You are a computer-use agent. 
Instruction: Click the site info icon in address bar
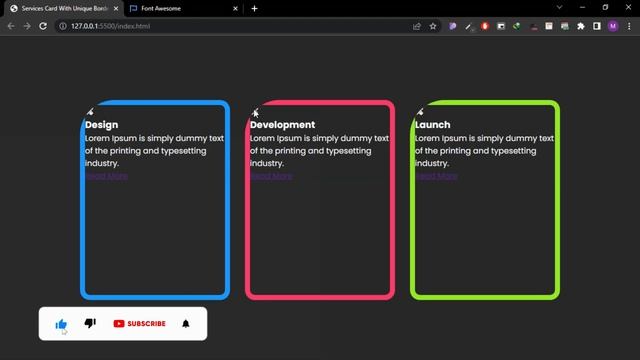[x=63, y=26]
